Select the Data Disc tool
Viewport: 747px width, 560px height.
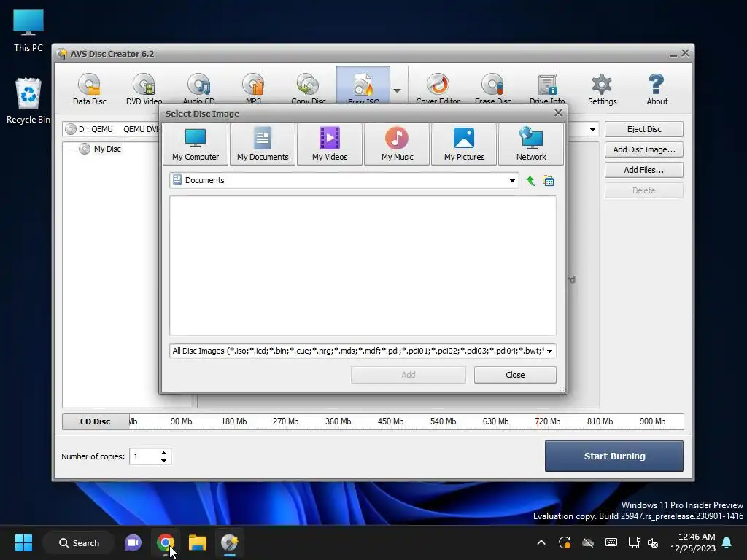[90, 89]
